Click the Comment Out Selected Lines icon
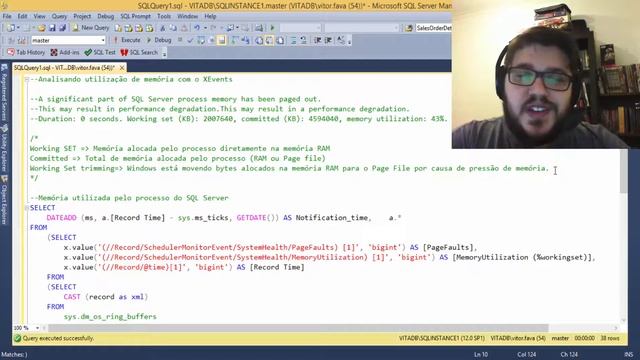 click(x=293, y=40)
